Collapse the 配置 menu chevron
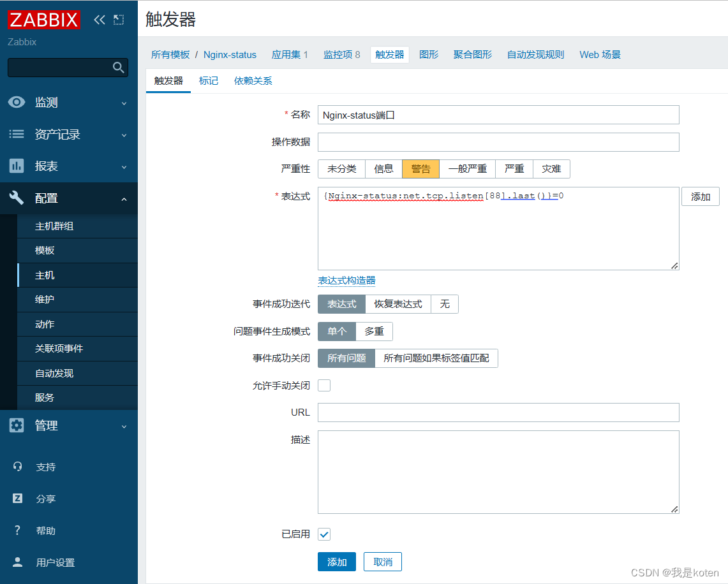Viewport: 728px width, 584px height. (x=124, y=199)
